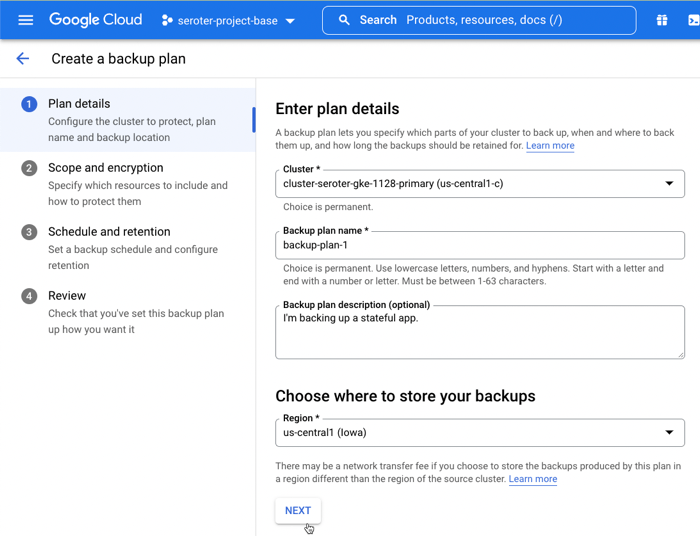Click the NEXT button

(298, 511)
